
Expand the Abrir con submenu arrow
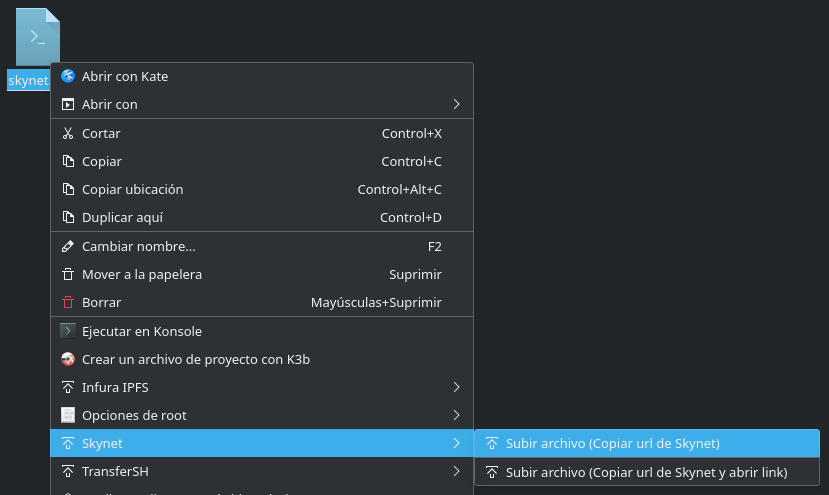(457, 104)
